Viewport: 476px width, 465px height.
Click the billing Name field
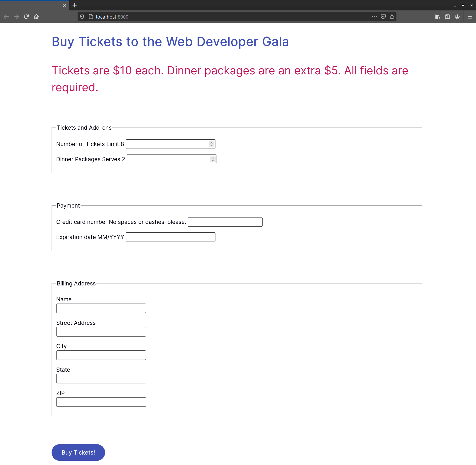tap(101, 308)
